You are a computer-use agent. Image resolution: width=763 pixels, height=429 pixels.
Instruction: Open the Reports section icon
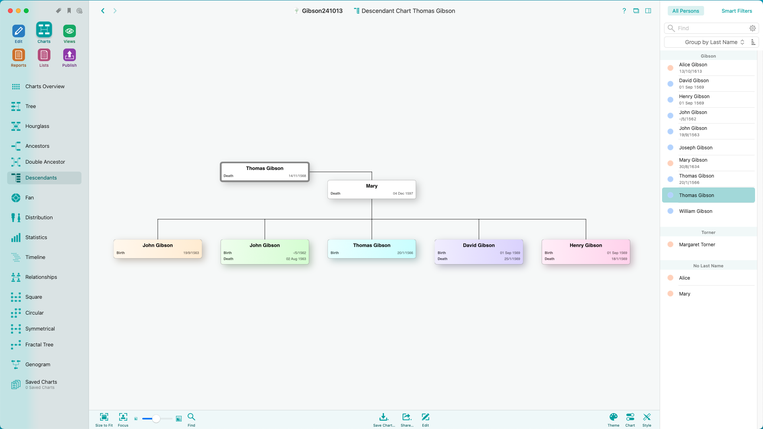[x=18, y=55]
